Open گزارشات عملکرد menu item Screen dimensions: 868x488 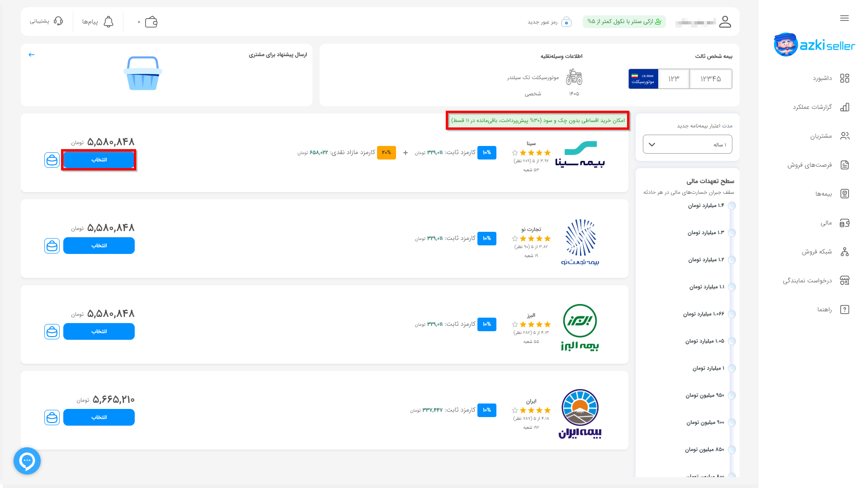[x=812, y=107]
